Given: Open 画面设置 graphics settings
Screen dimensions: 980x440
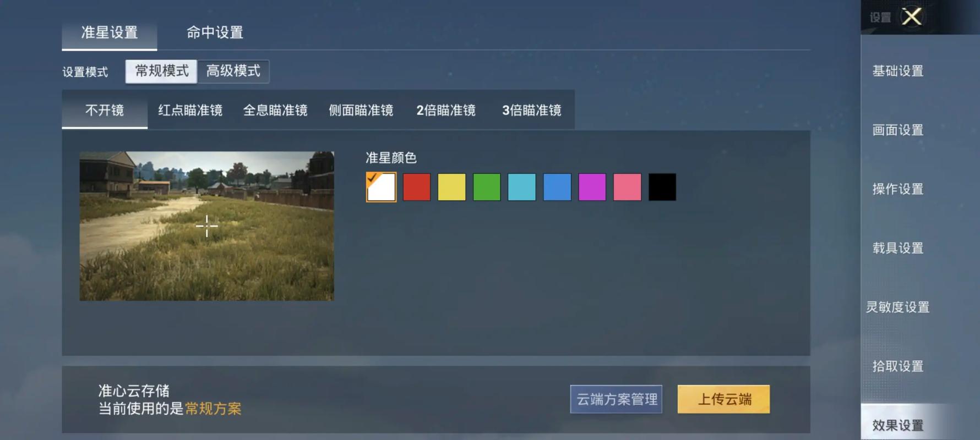Looking at the screenshot, I should (897, 130).
